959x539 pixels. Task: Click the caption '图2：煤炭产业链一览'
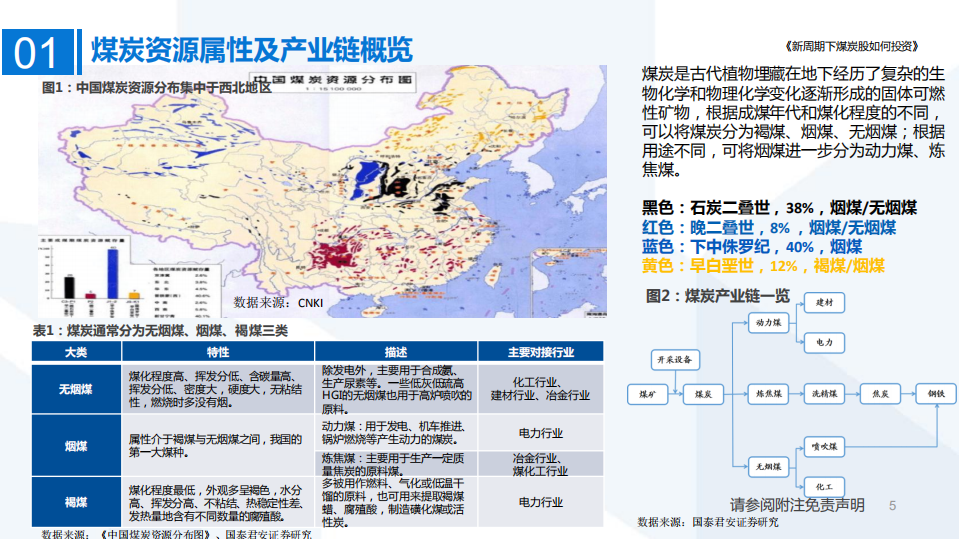pos(718,296)
